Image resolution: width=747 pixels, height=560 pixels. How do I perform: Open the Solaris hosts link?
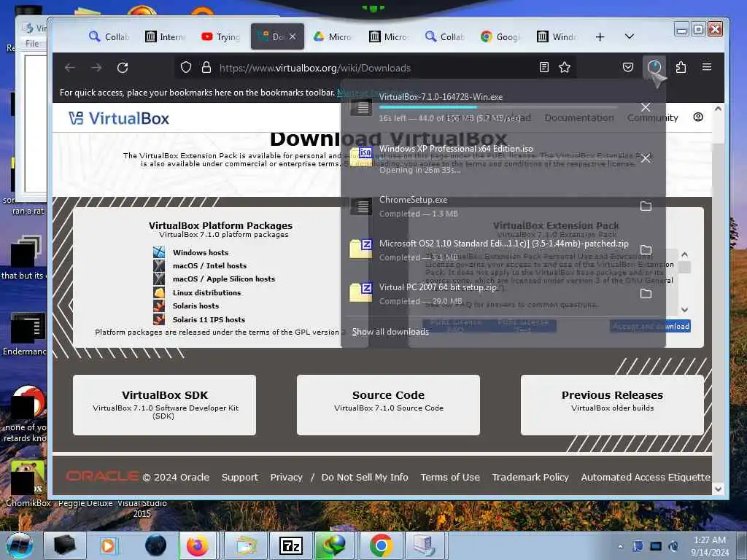196,306
